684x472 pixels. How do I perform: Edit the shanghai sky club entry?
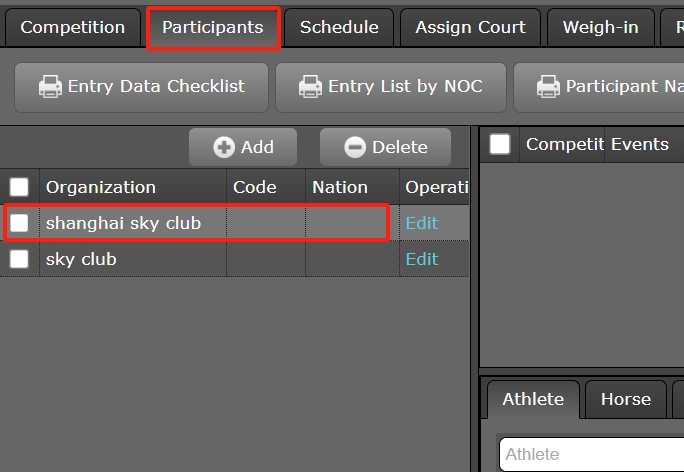[x=421, y=223]
